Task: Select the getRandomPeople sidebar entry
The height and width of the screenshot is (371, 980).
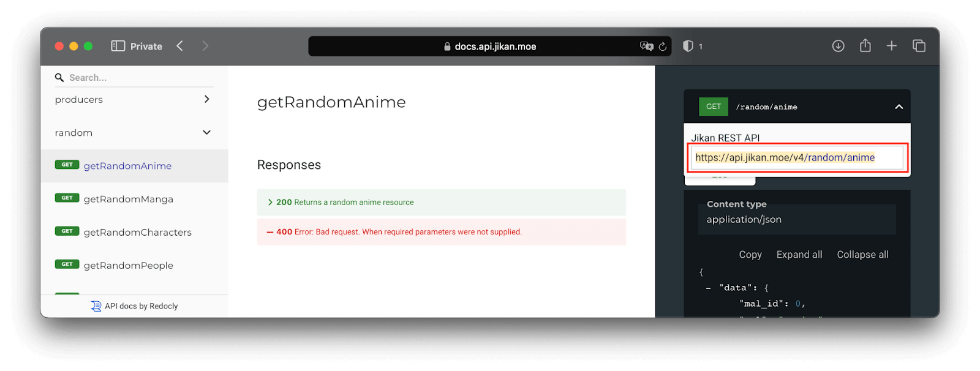Action: 129,265
